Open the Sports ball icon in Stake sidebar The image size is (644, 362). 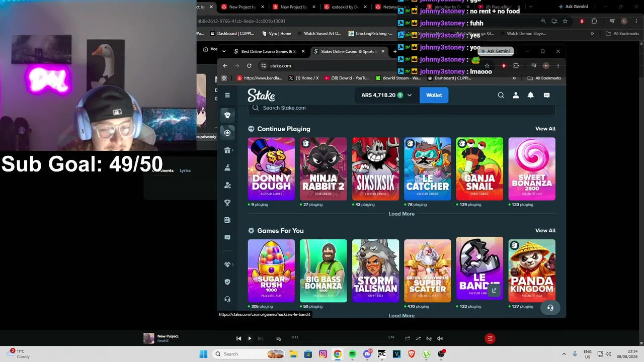pos(227,133)
